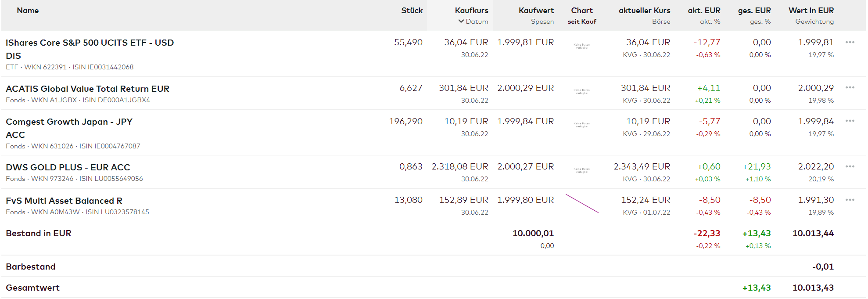
Task: Sort by ges. EUR column header
Action: click(x=754, y=11)
